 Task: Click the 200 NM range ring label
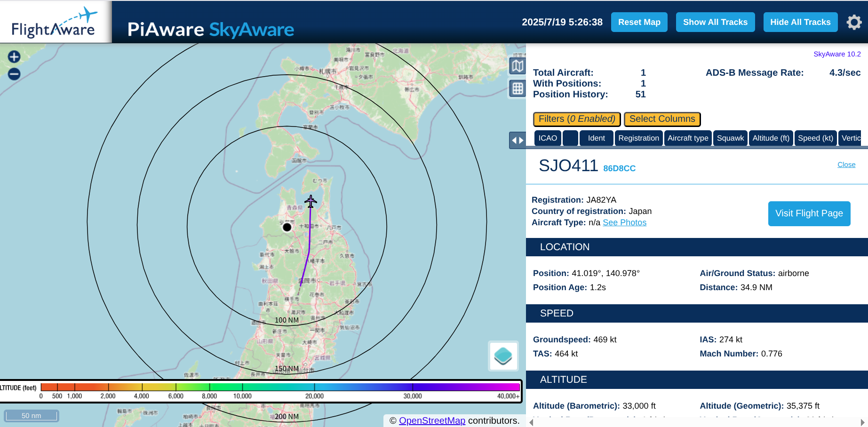pos(287,417)
